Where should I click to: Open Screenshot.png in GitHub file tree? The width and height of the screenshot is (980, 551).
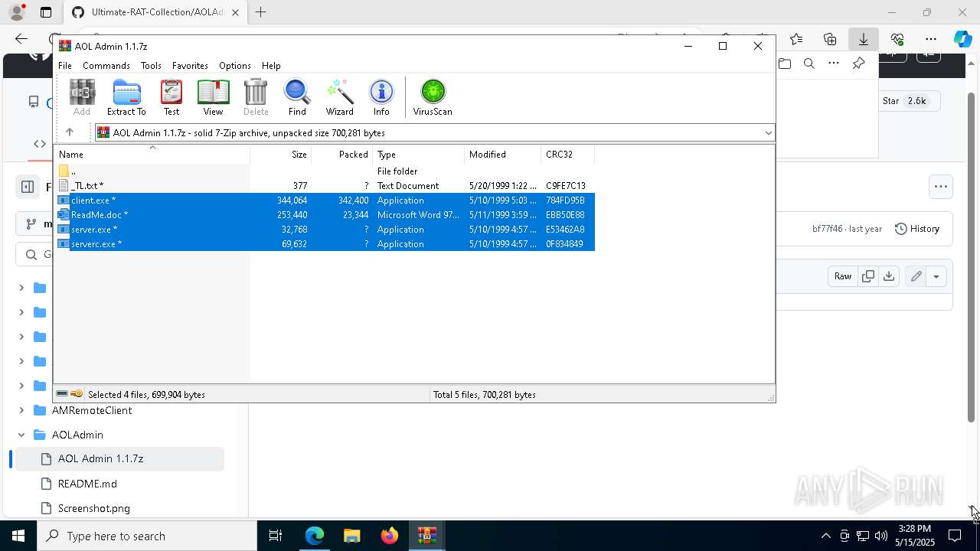pyautogui.click(x=94, y=508)
